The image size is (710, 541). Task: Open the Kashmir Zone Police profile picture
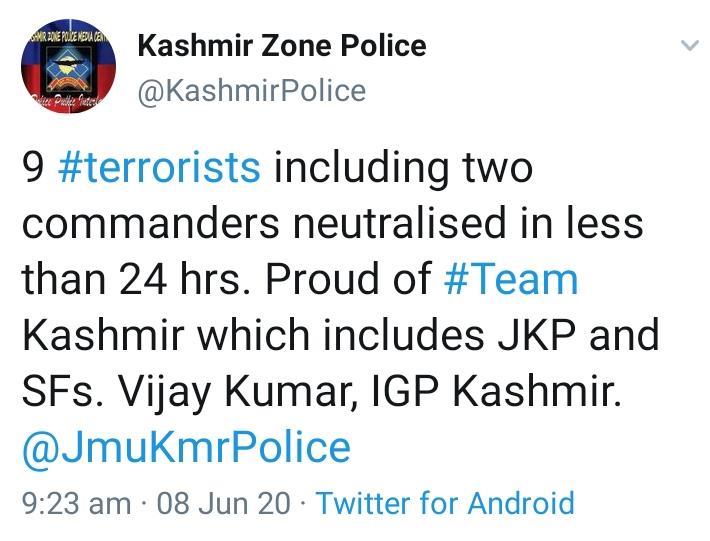pyautogui.click(x=68, y=66)
